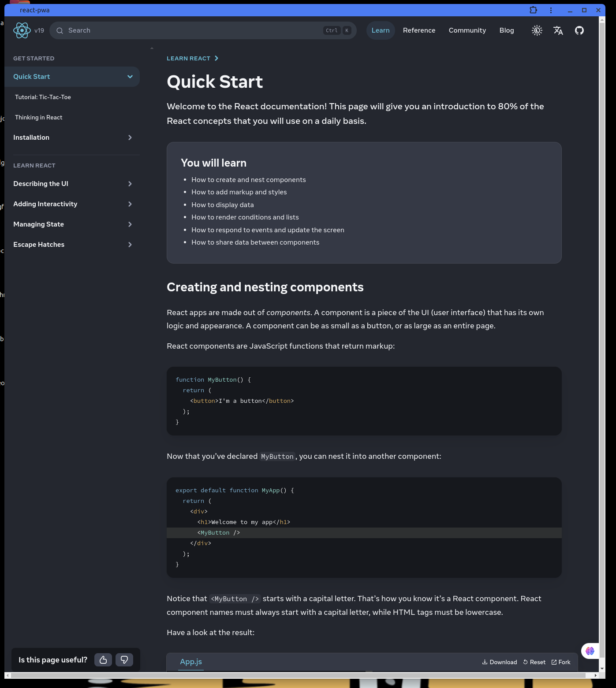Expand Managing State chevron
Viewport: 616px width, 688px height.
coord(130,224)
